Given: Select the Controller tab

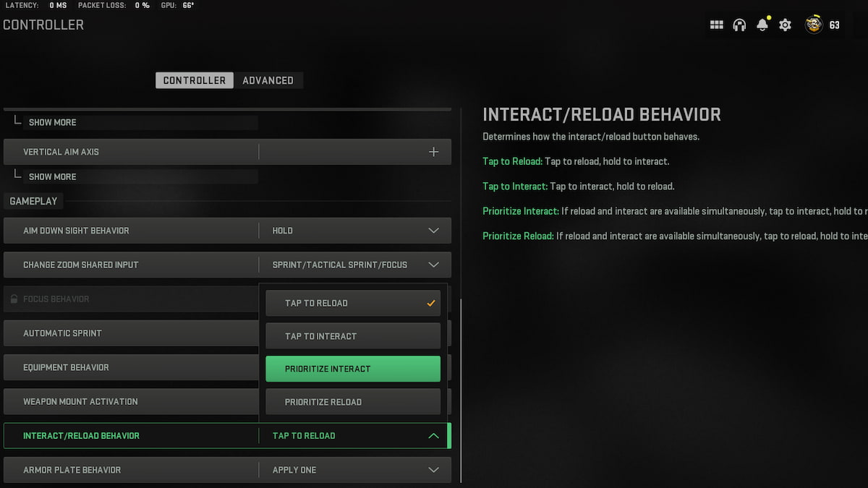Looking at the screenshot, I should click(x=194, y=80).
